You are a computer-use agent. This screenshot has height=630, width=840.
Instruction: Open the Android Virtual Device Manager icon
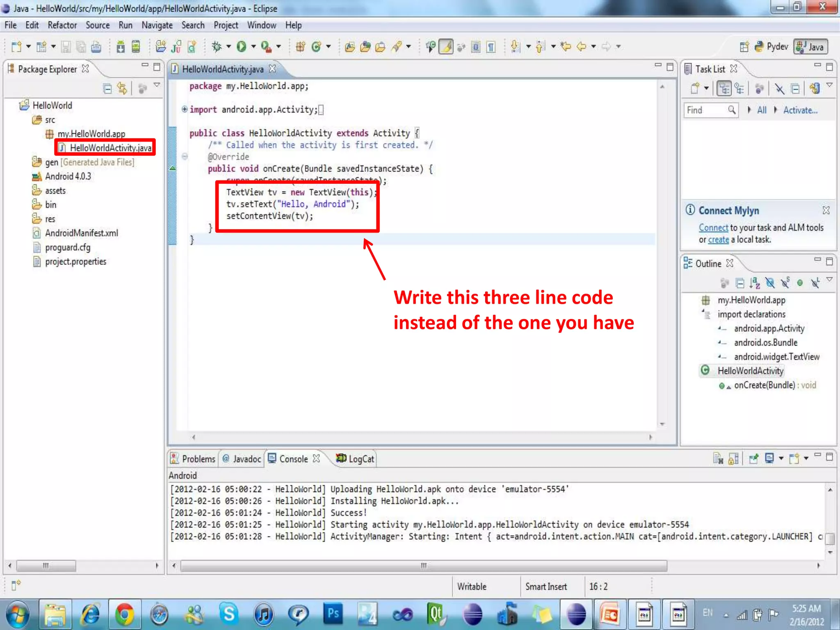coord(136,47)
